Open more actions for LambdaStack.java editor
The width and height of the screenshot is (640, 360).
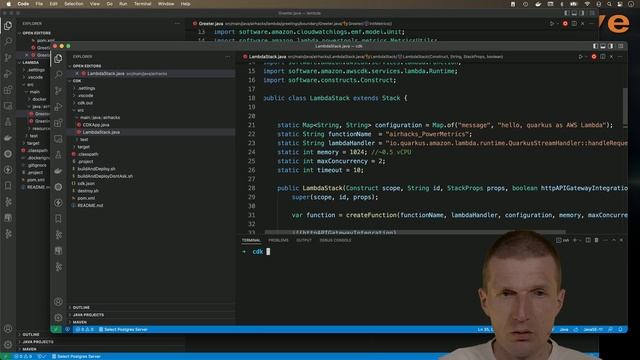click(x=620, y=57)
